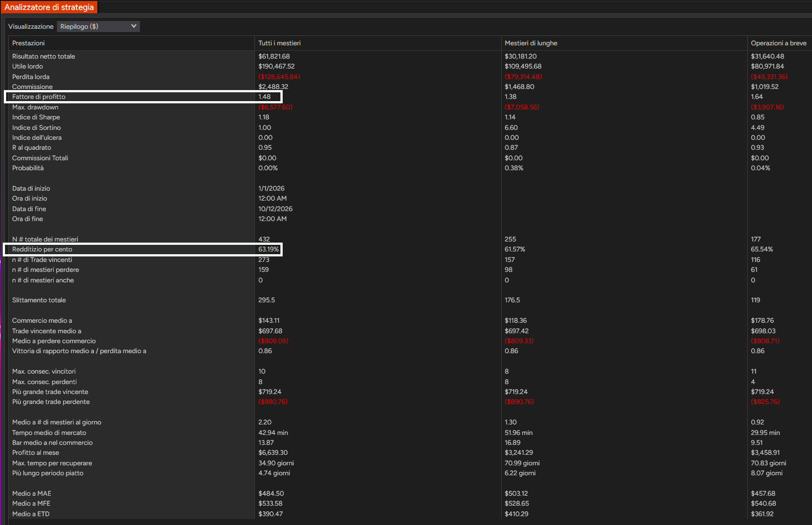Select the Max. drawdown row label
Screen dimensions: 812x525
35,107
